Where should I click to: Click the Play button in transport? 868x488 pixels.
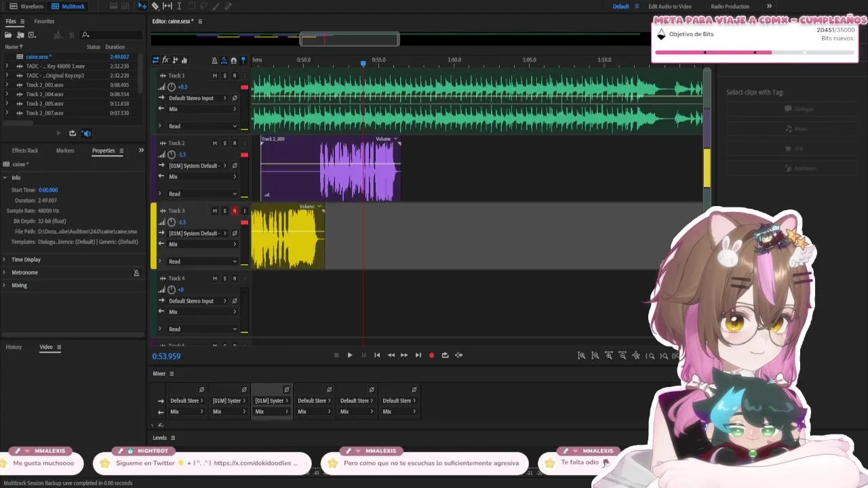click(x=350, y=355)
